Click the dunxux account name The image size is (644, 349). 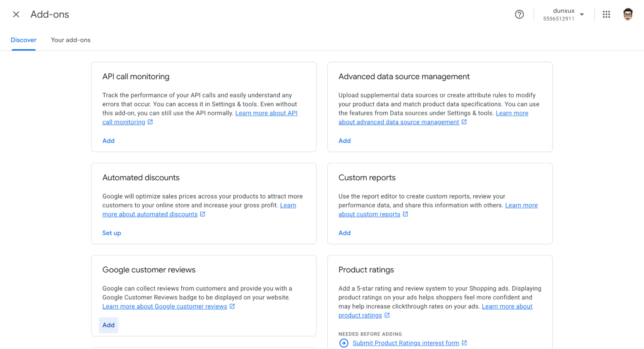[x=563, y=11]
